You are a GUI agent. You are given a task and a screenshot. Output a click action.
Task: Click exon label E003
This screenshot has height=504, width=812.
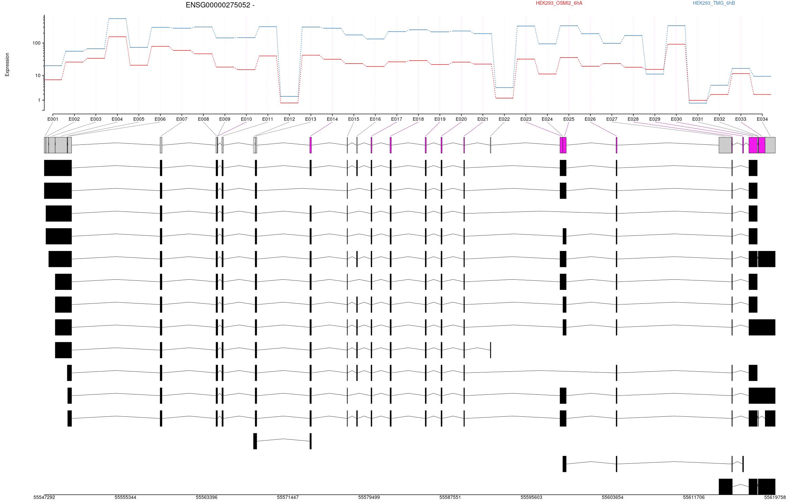click(96, 119)
